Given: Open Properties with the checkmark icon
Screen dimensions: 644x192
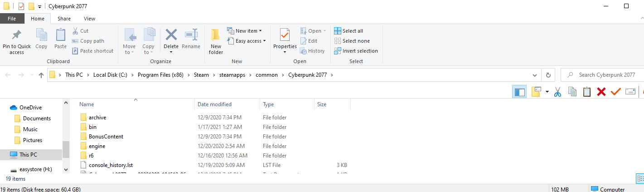Looking at the screenshot, I should (285, 35).
